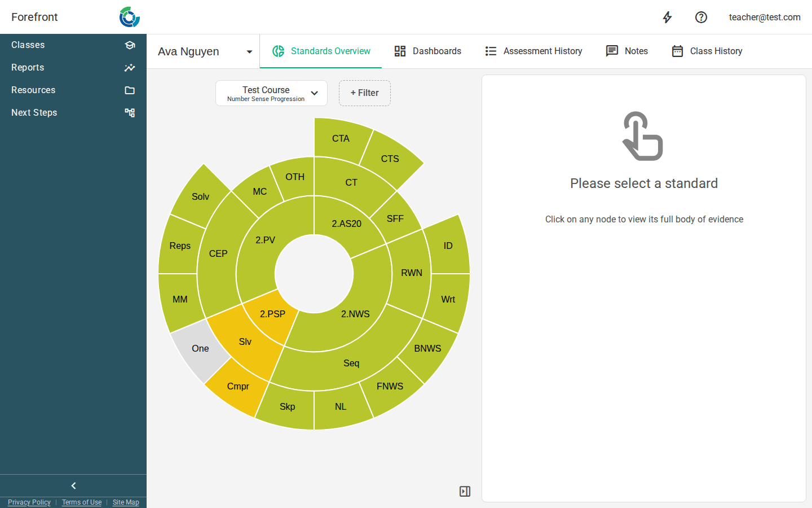Click the Classes graduation cap icon
Screen dimensions: 812x508
(130, 45)
